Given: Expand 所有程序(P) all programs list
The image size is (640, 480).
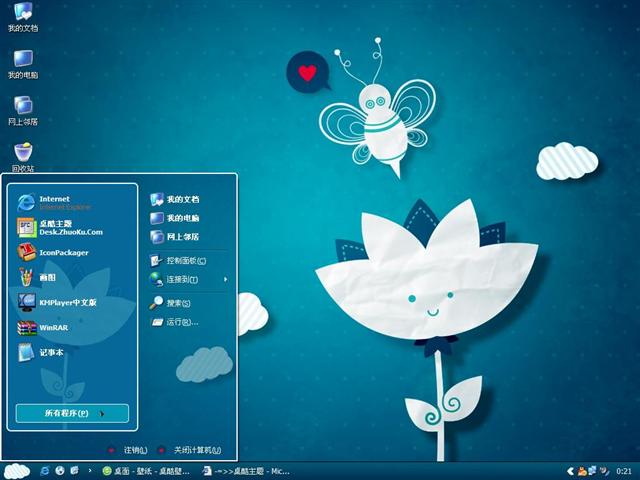Looking at the screenshot, I should pyautogui.click(x=72, y=413).
